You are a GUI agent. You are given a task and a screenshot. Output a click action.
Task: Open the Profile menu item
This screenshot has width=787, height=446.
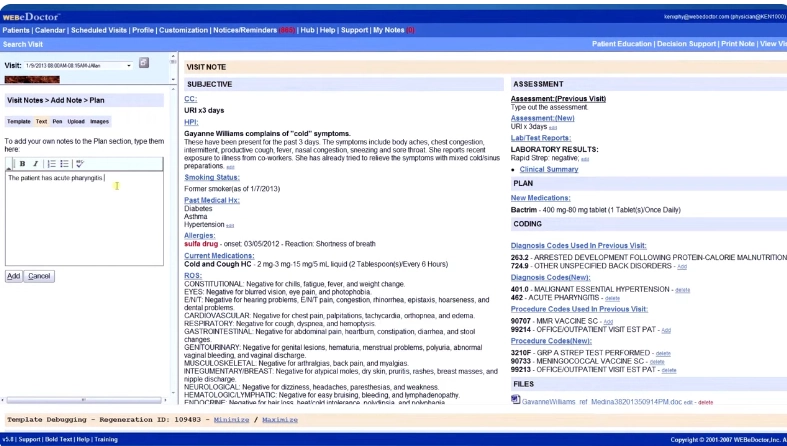tap(143, 30)
